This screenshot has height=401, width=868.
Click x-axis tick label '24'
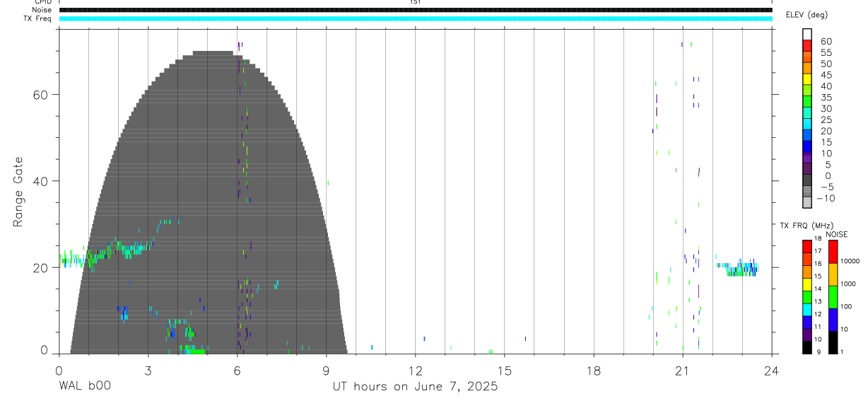tap(772, 370)
